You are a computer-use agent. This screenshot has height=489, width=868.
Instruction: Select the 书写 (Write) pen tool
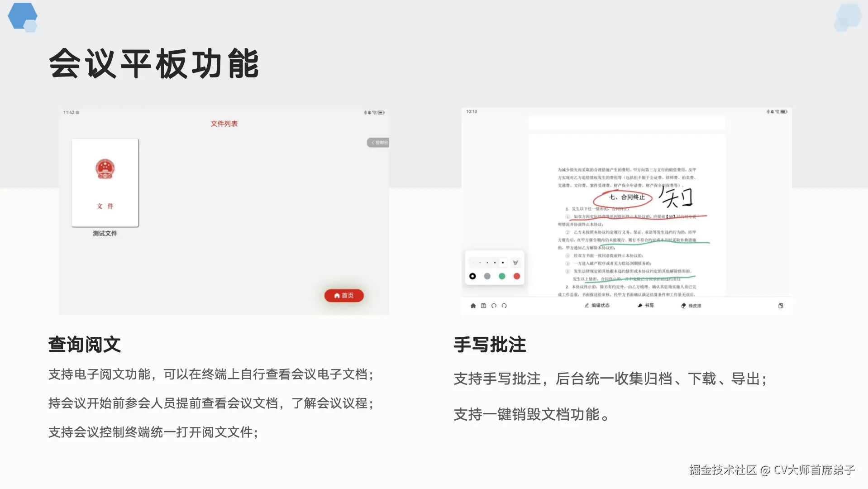coord(646,306)
